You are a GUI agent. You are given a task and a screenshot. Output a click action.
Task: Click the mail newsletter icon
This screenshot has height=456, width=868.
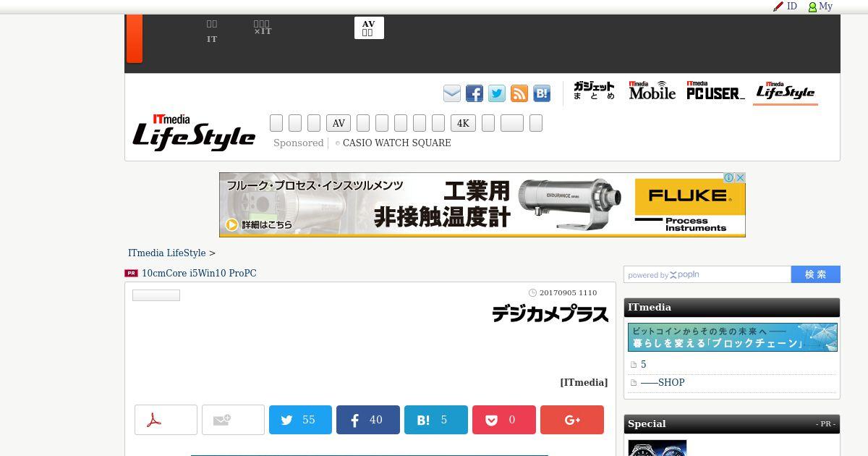451,93
